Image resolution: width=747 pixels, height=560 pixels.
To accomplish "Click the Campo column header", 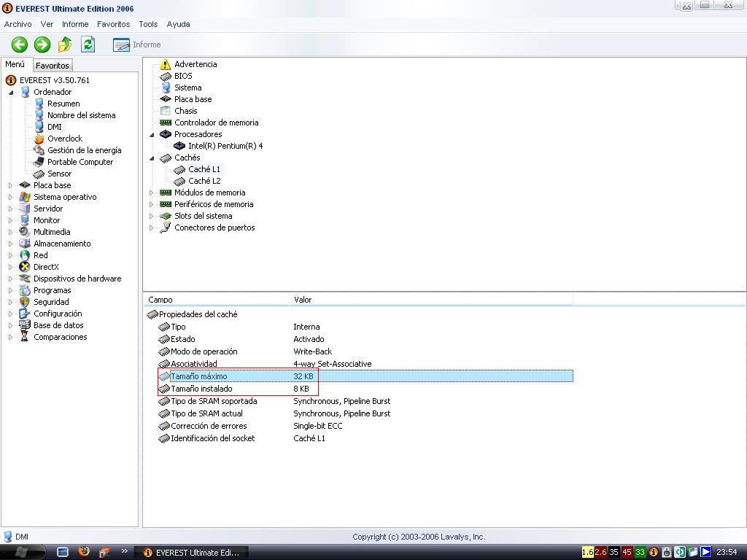I will (x=217, y=300).
